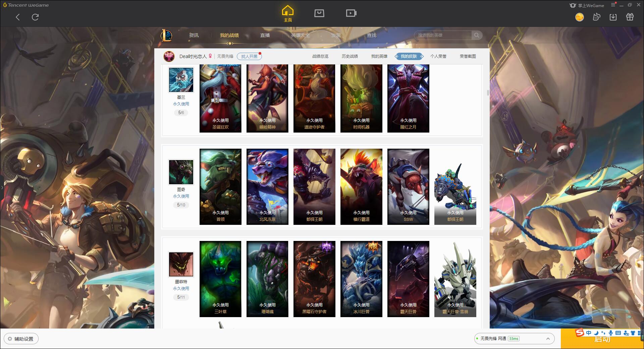
Task: Click the Sogou microphone voice input icon
Action: click(x=611, y=333)
